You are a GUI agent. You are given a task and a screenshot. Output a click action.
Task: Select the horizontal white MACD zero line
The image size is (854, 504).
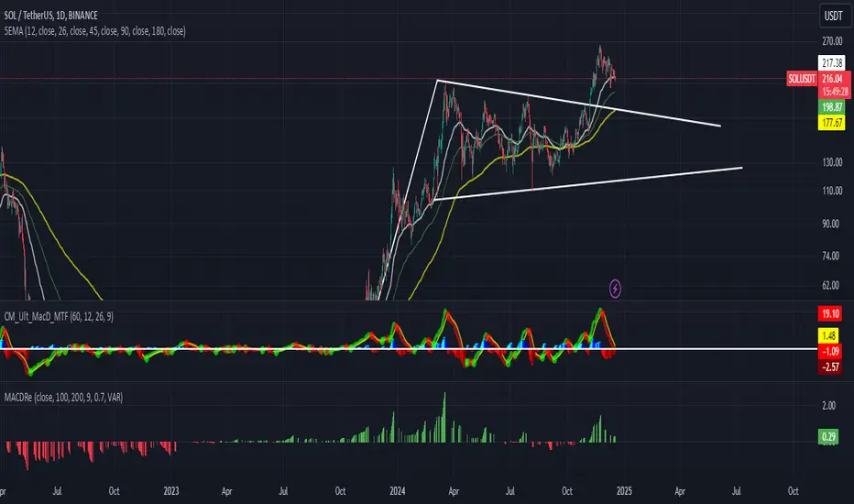[409, 349]
